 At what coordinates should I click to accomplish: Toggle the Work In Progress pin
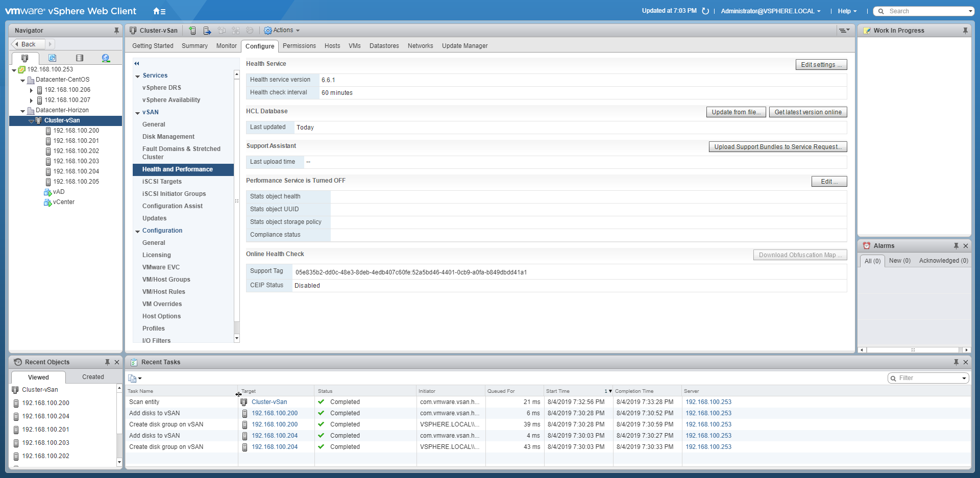[965, 31]
